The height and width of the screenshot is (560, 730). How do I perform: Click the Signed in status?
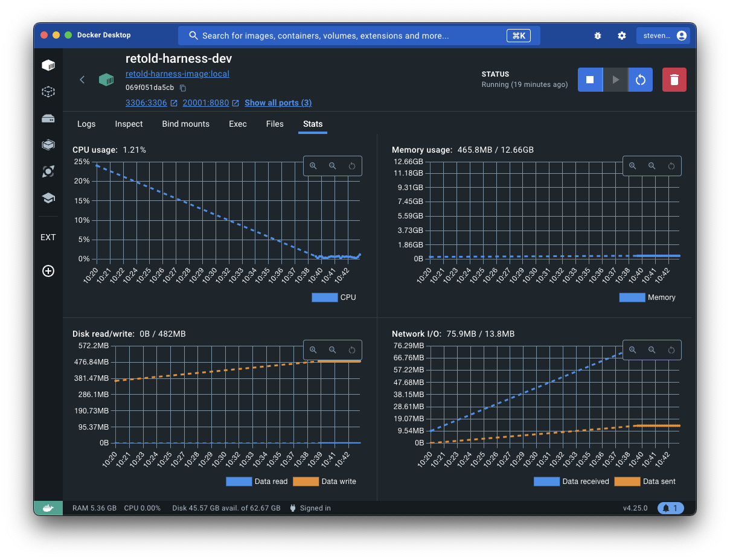[310, 508]
